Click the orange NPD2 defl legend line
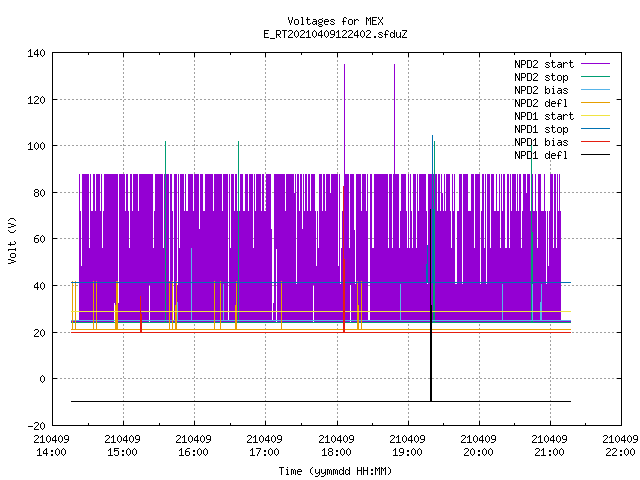Viewport: 640px width, 480px height. point(595,102)
